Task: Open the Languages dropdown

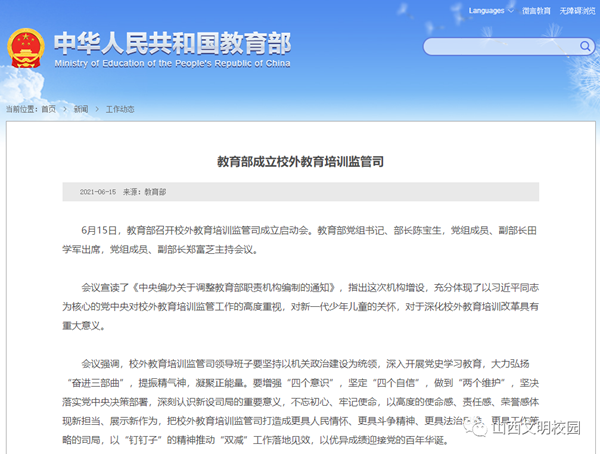Action: 490,10
